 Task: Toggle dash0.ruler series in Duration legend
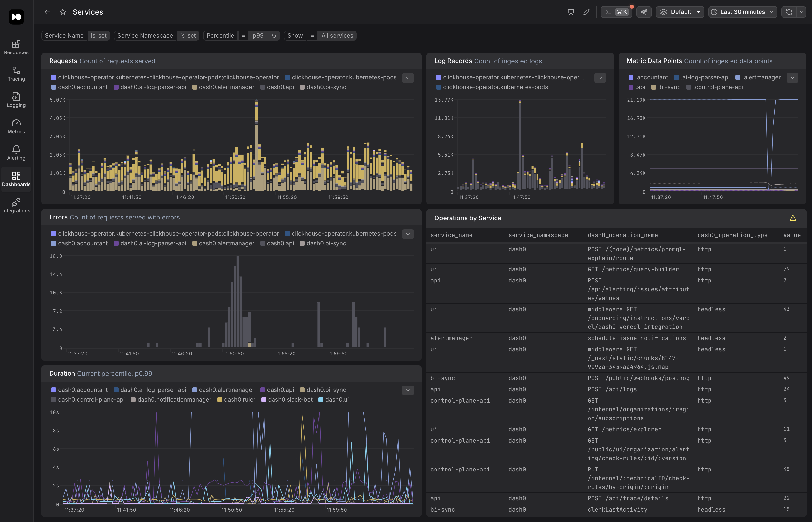(x=239, y=400)
